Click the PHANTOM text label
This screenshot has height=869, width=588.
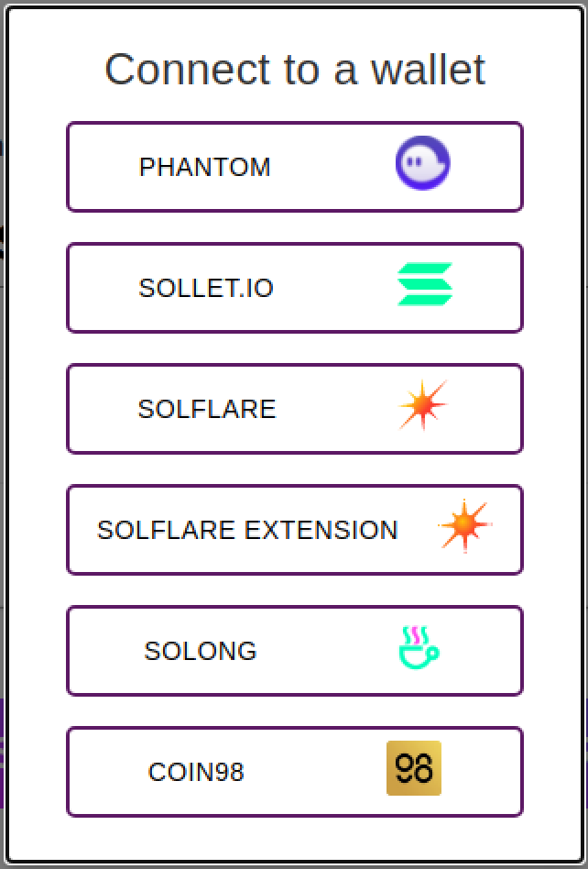pyautogui.click(x=205, y=168)
